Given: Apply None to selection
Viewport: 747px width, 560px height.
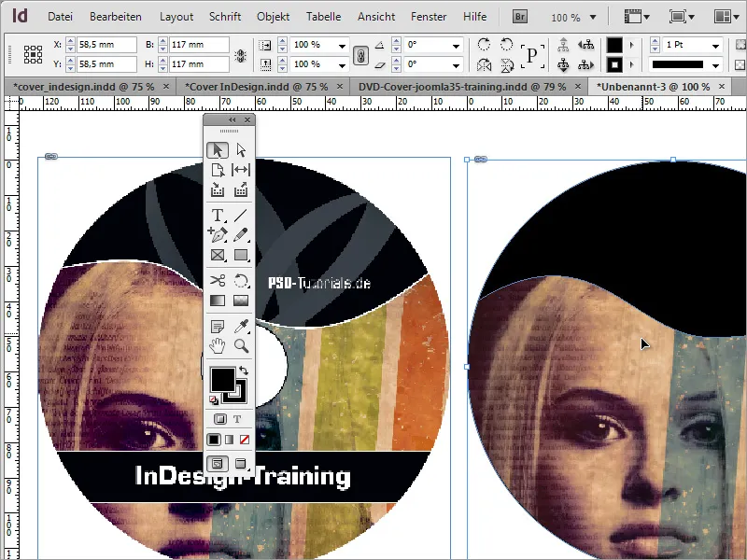Looking at the screenshot, I should (245, 440).
